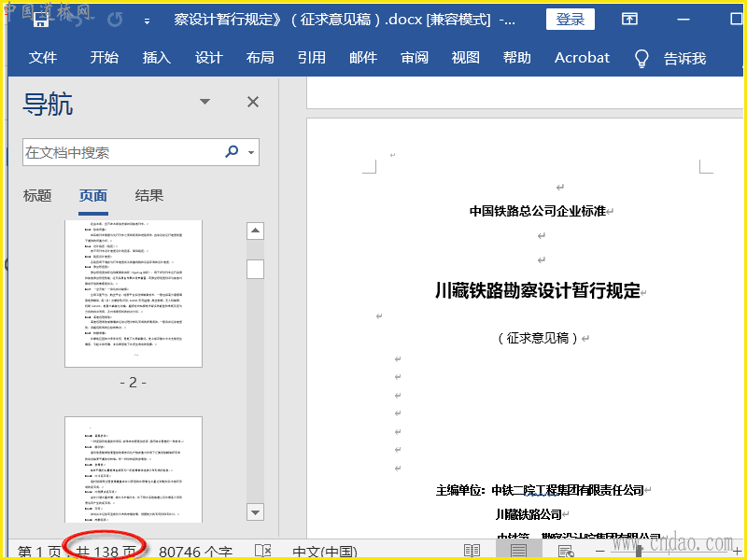
Task: Open the Acrobat ribbon tab
Action: (x=582, y=58)
